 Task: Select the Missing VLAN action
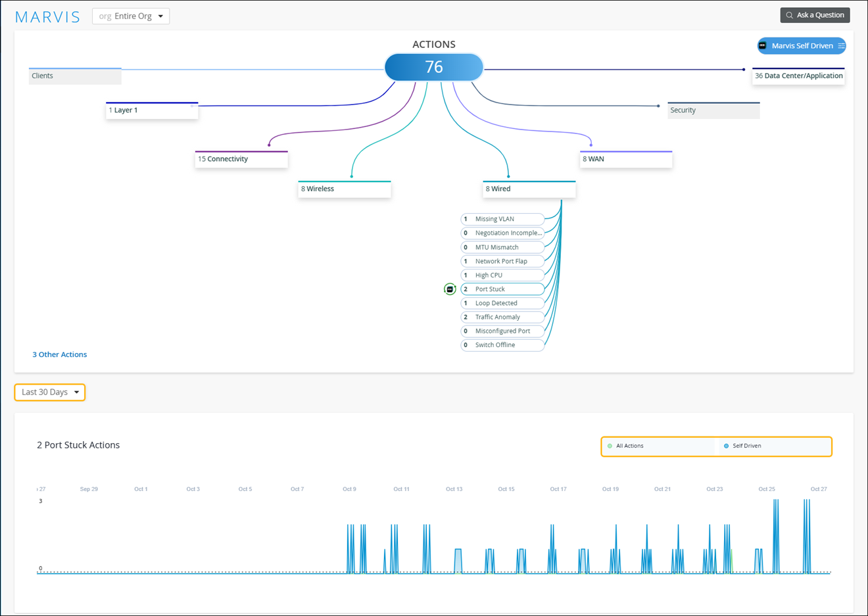[x=502, y=219]
